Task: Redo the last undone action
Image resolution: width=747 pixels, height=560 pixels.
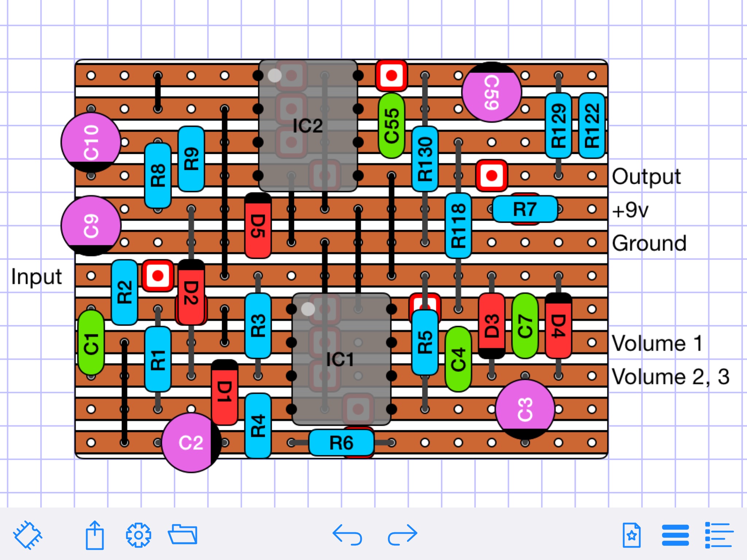Action: pyautogui.click(x=403, y=535)
